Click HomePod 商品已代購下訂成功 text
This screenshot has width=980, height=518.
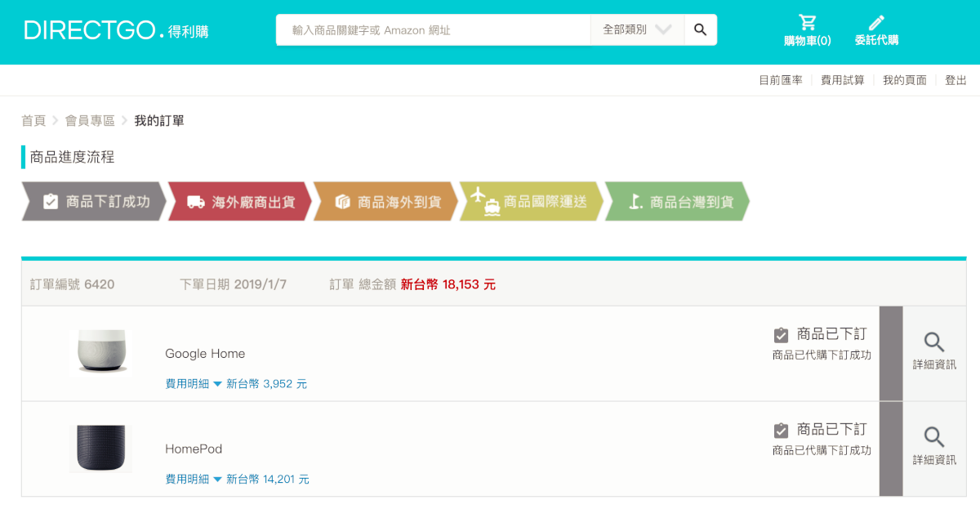click(822, 451)
